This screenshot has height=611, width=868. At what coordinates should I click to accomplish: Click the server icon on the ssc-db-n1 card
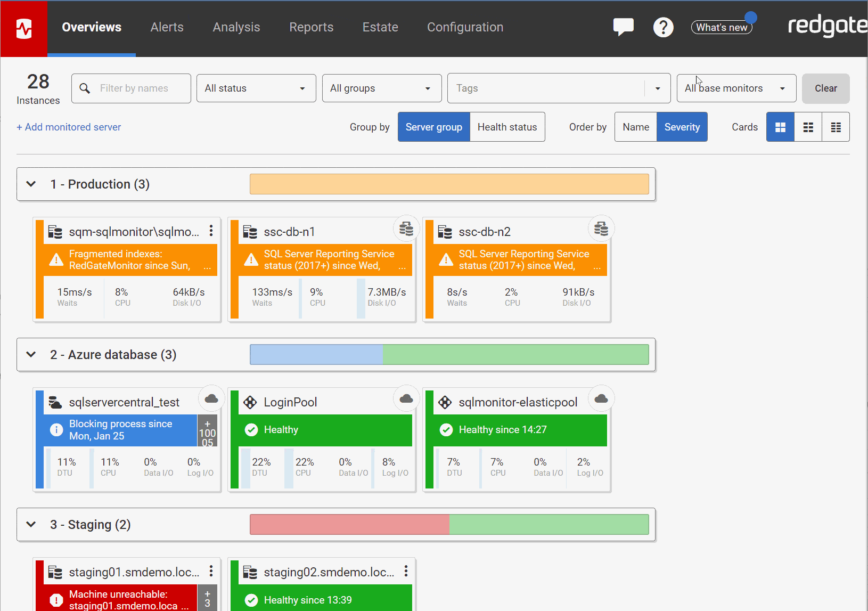pos(250,232)
